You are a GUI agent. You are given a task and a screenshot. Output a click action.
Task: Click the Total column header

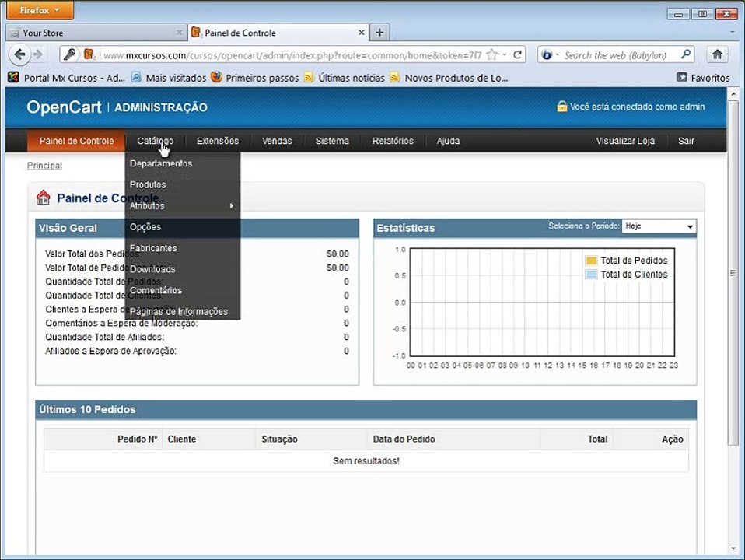(597, 439)
